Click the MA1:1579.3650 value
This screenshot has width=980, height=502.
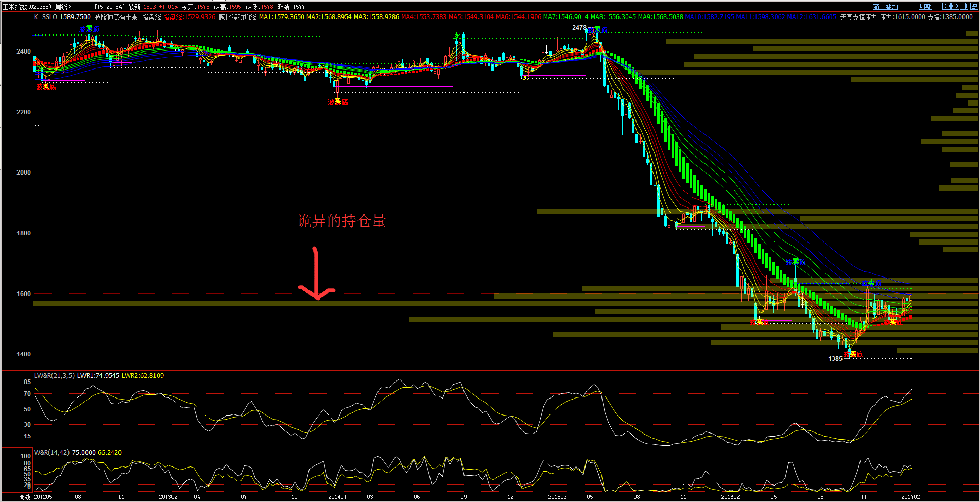(x=281, y=17)
